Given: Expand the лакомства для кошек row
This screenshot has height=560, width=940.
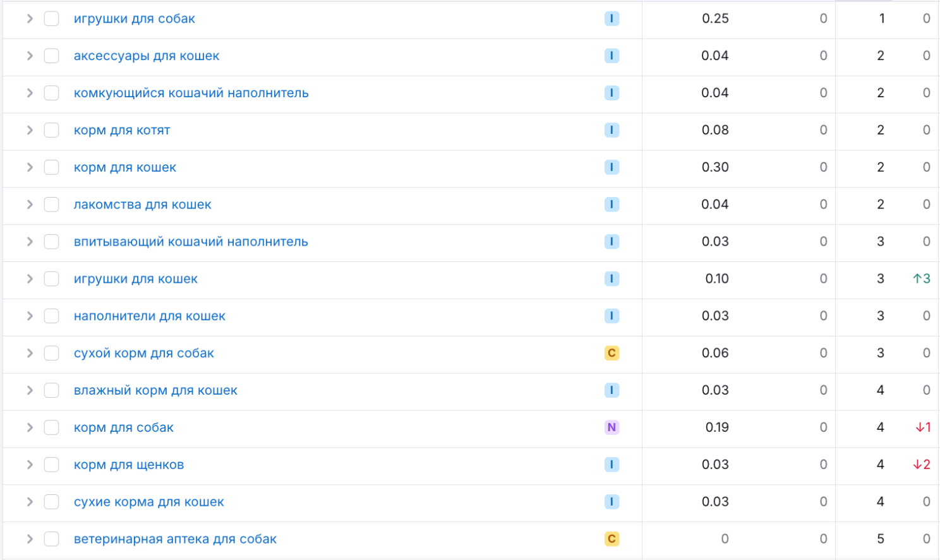Looking at the screenshot, I should [30, 205].
